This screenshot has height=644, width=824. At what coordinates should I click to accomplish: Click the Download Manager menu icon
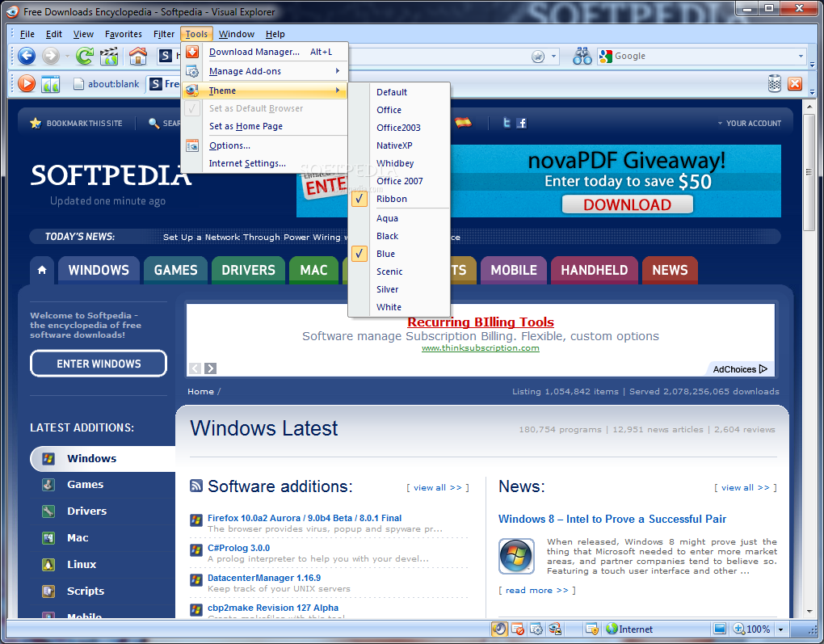pos(192,52)
